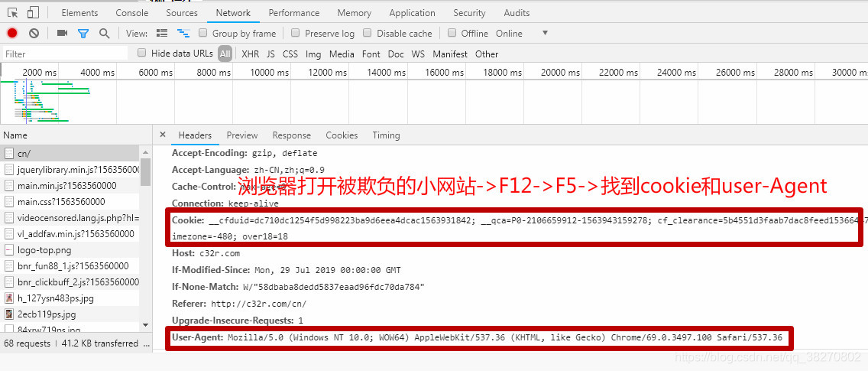The width and height of the screenshot is (868, 371).
Task: Click the h_127ysn483ps.jpg thumbnail icon
Action: pyautogui.click(x=9, y=298)
